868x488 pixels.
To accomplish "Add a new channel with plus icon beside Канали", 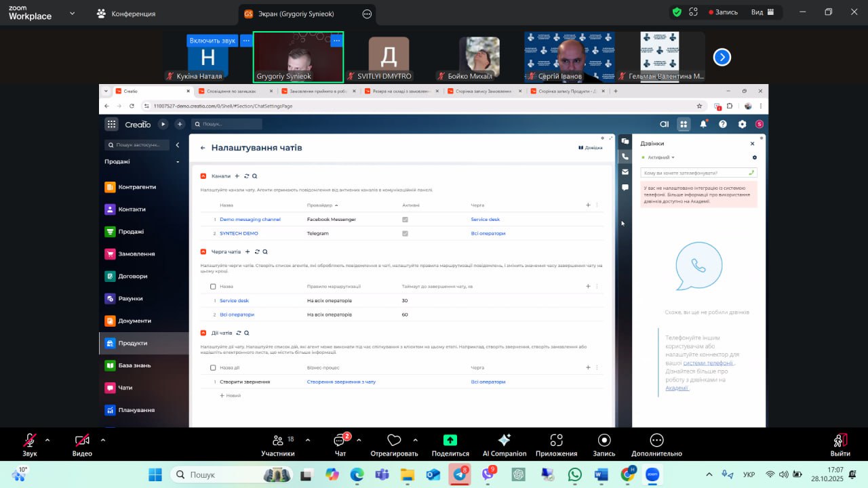I will coord(237,176).
